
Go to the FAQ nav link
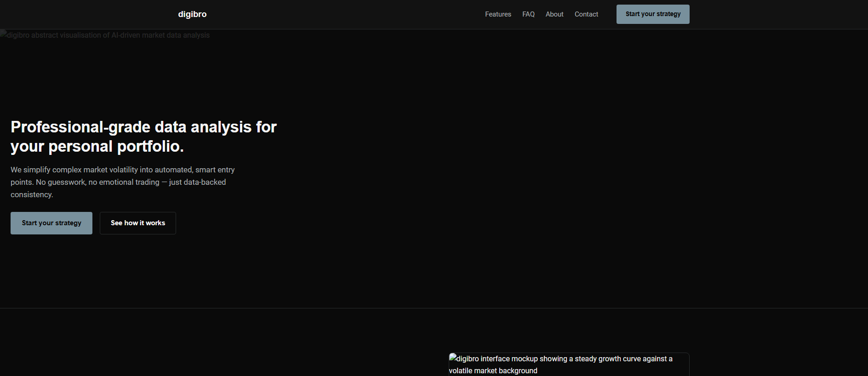pyautogui.click(x=528, y=14)
